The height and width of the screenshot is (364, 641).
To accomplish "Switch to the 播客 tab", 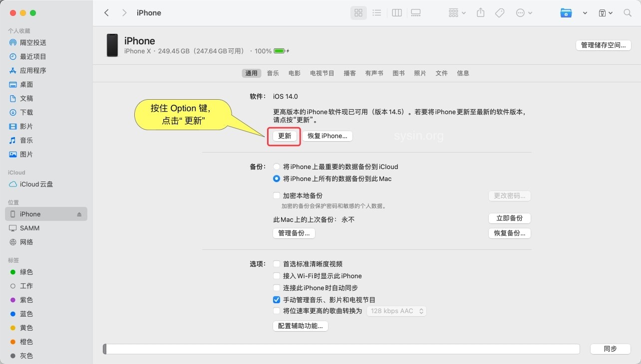I will (x=350, y=73).
